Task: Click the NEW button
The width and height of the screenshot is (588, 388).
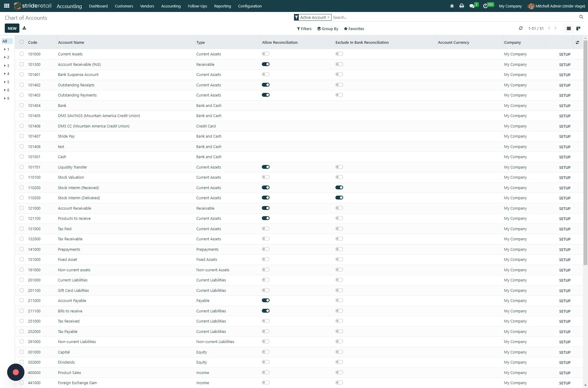Action: [x=12, y=28]
